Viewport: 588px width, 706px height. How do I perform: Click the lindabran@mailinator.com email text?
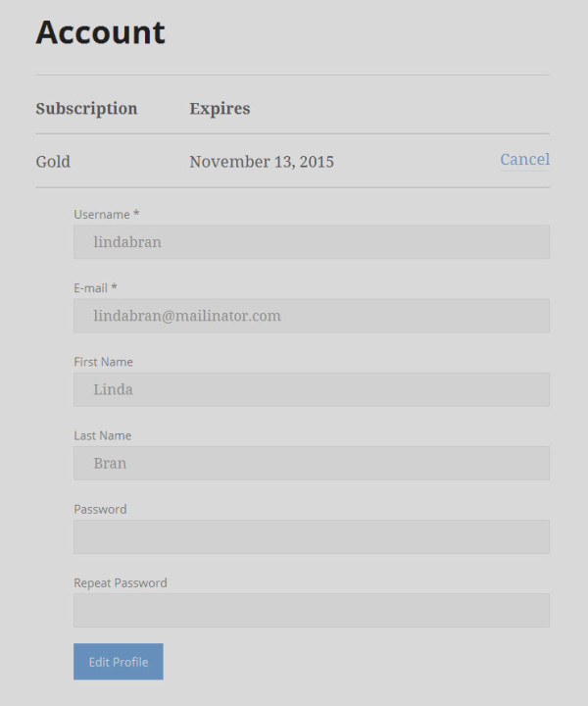(x=187, y=316)
